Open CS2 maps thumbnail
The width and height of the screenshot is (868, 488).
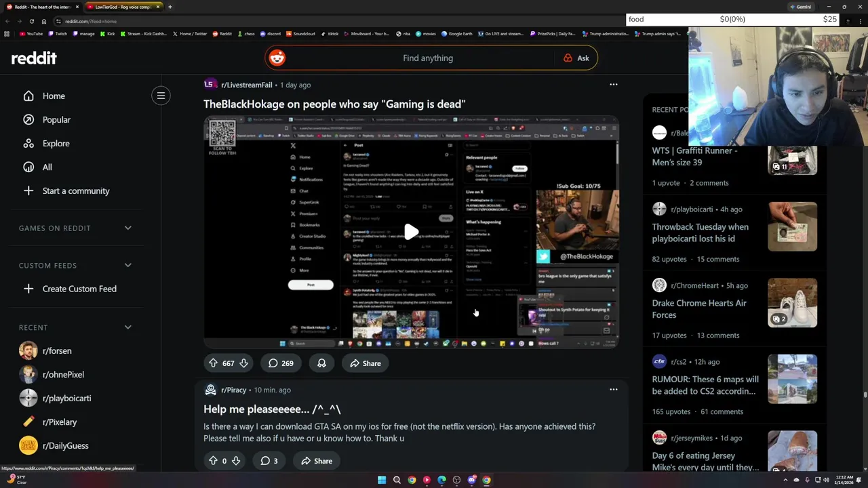tap(792, 379)
